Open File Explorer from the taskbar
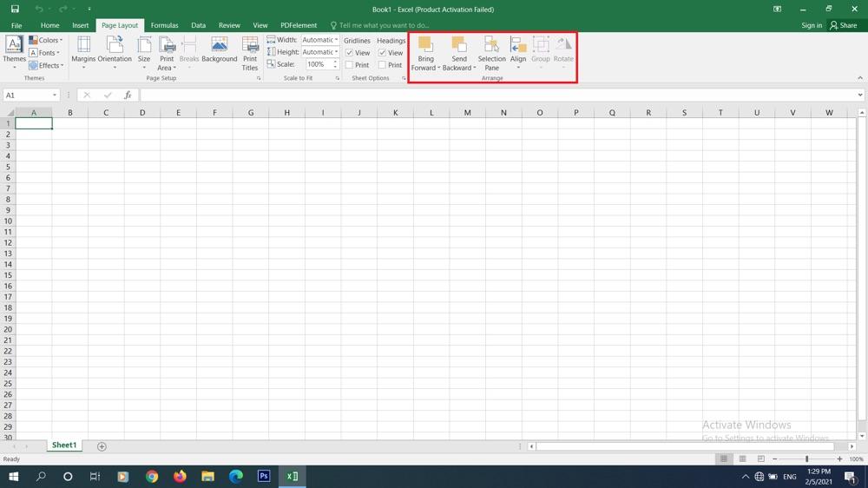 (208, 477)
